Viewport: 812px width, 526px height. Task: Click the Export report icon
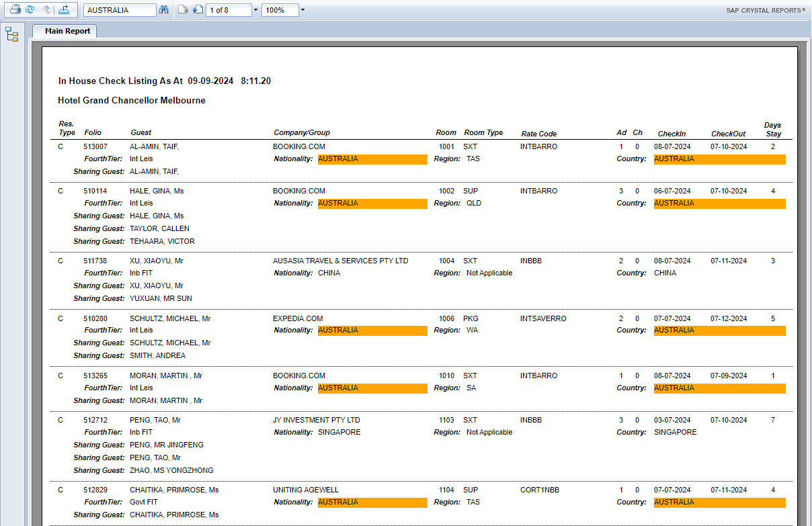pyautogui.click(x=64, y=9)
